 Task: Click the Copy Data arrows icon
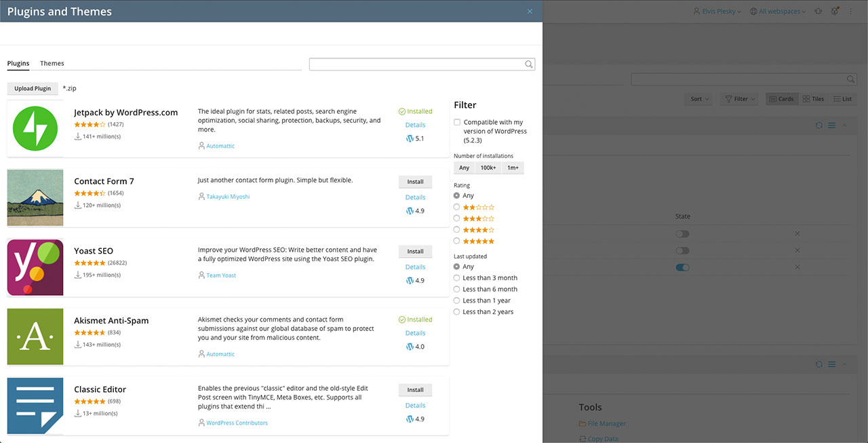click(583, 439)
